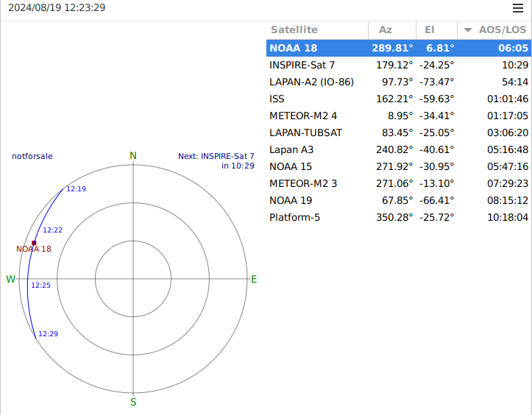Select the NOAA 15 row
Image resolution: width=532 pixels, height=415 pixels.
pyautogui.click(x=399, y=166)
